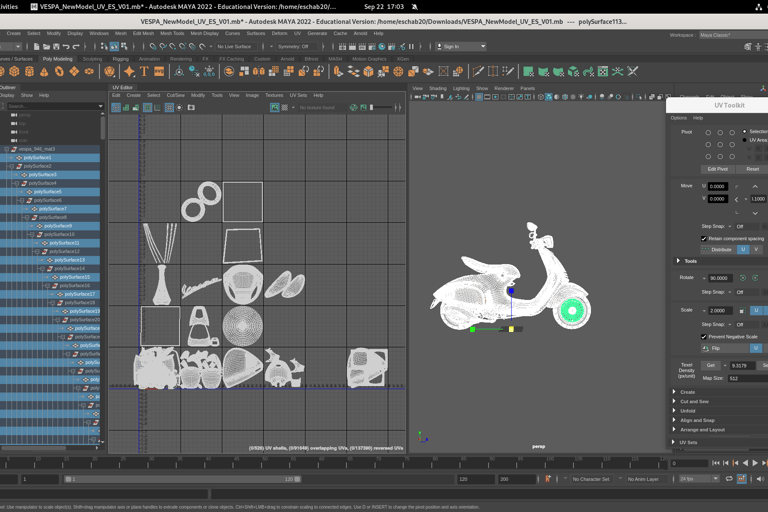Expand the Unfold section in UV Toolkit
The width and height of the screenshot is (768, 512).
(687, 411)
